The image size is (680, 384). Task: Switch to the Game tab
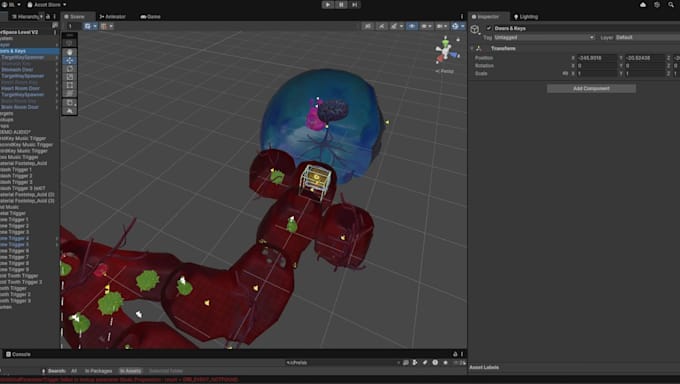150,16
